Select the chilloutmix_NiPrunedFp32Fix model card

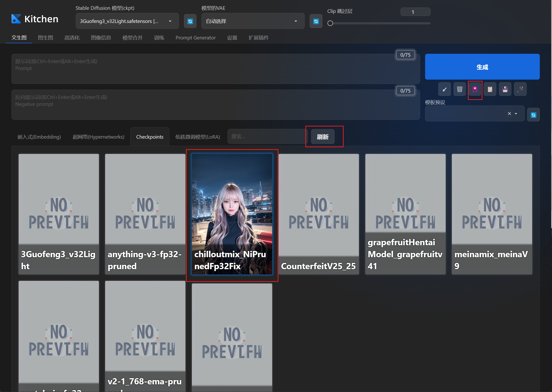tap(232, 214)
